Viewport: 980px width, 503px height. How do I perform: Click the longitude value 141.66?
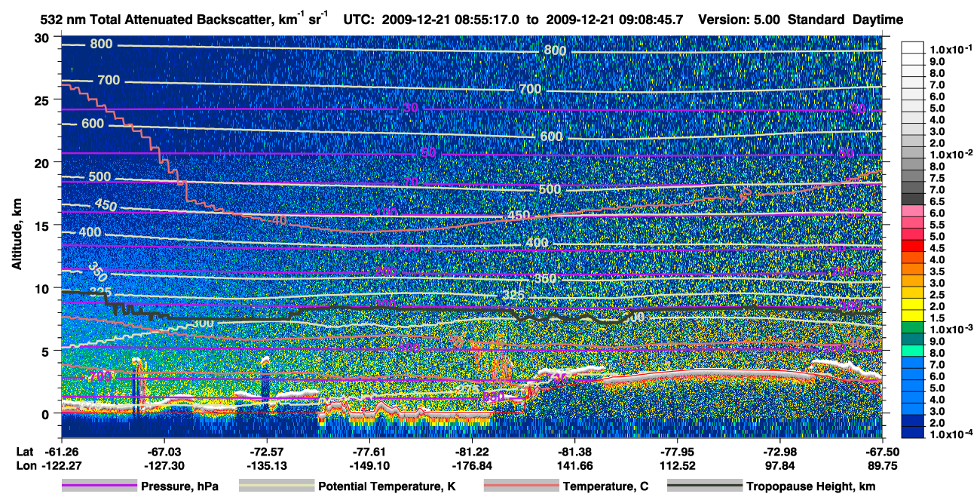pos(575,465)
